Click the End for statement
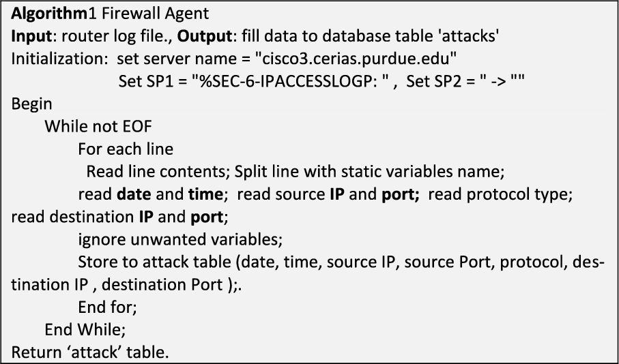 tap(107, 307)
